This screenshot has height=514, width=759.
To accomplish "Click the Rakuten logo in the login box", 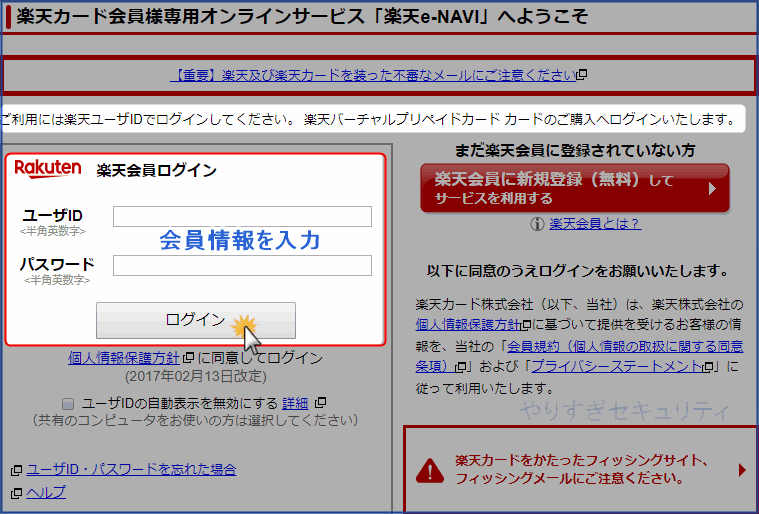I will click(x=48, y=169).
